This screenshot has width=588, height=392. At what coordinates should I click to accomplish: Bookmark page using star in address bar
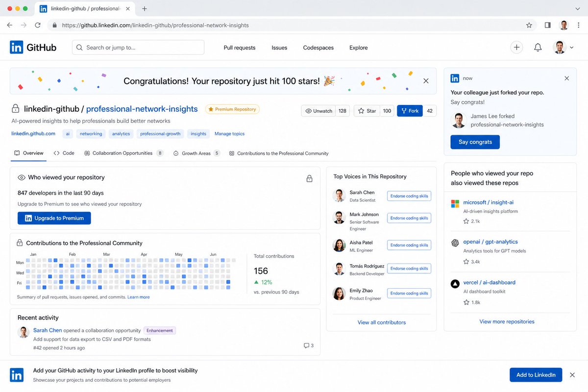point(529,25)
